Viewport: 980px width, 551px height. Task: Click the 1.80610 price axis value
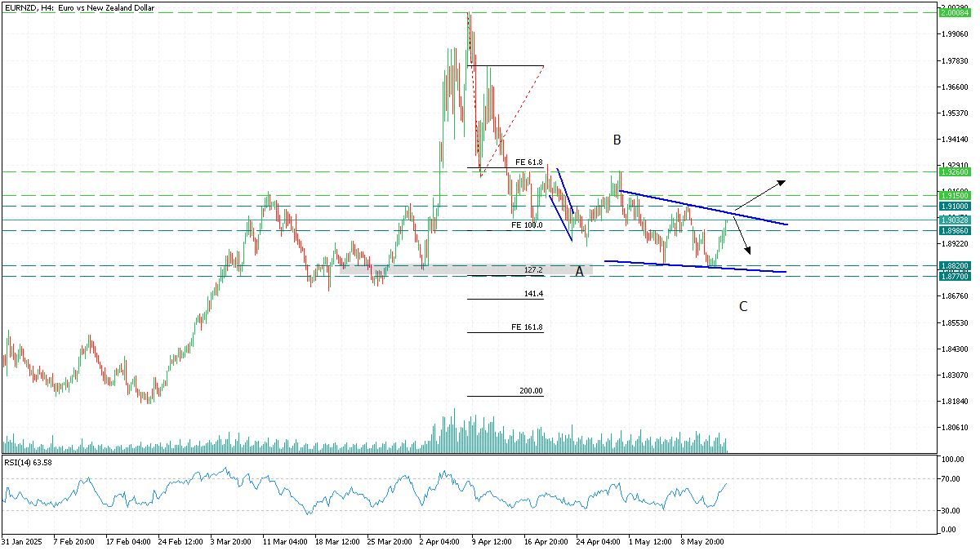[x=955, y=428]
